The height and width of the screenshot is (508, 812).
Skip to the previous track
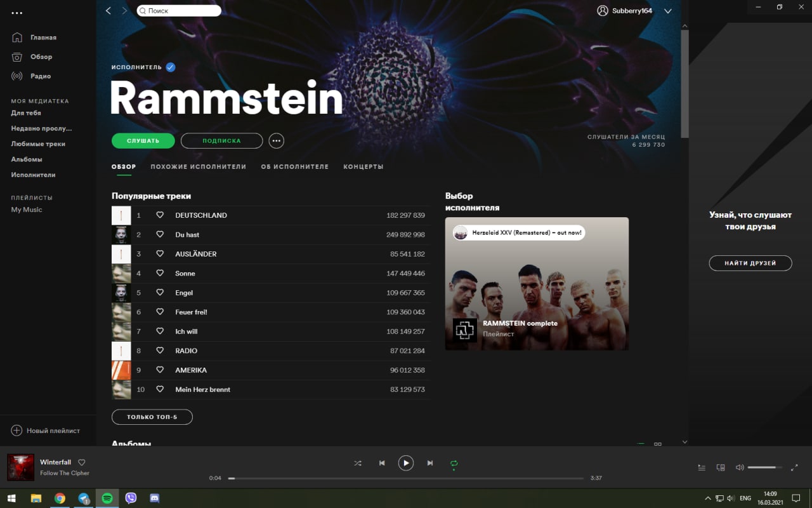382,464
